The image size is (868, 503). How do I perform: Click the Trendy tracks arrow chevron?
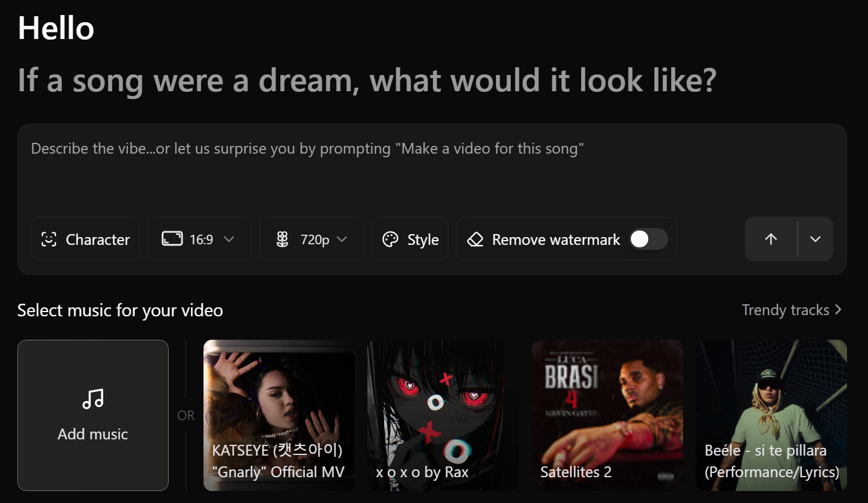(839, 310)
